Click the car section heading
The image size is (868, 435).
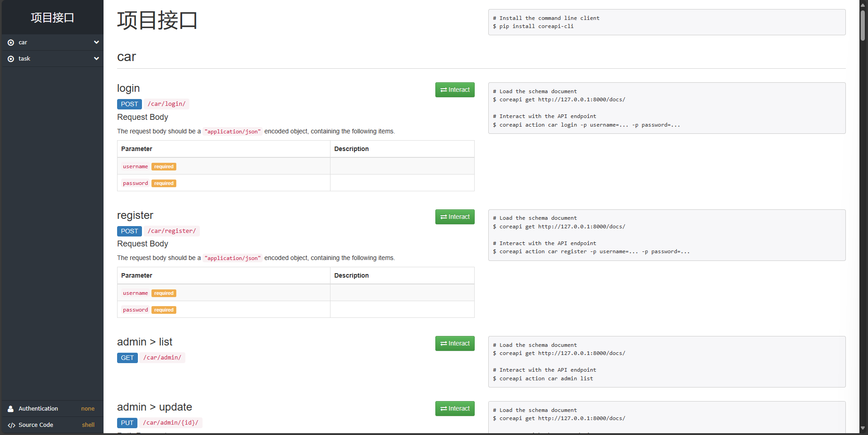127,57
